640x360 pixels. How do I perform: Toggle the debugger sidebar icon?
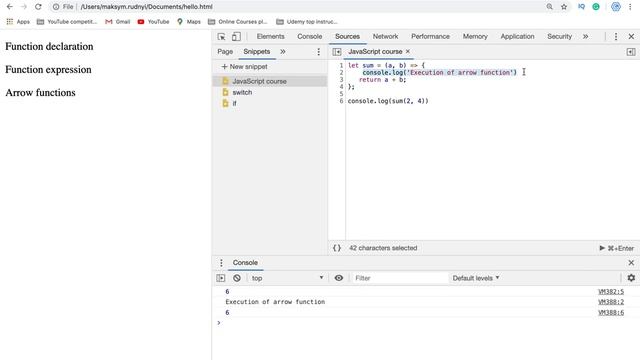631,52
